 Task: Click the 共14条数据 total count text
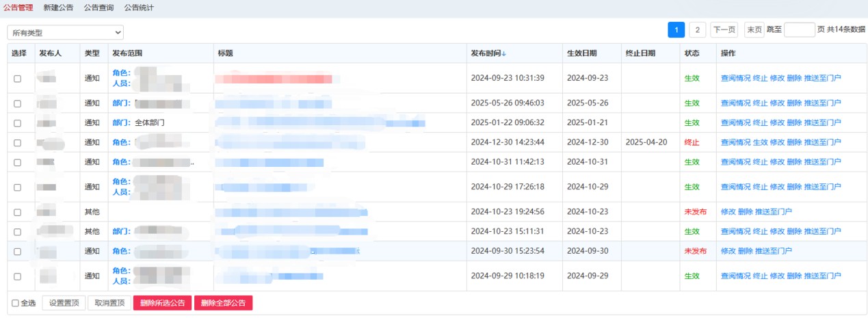(845, 29)
